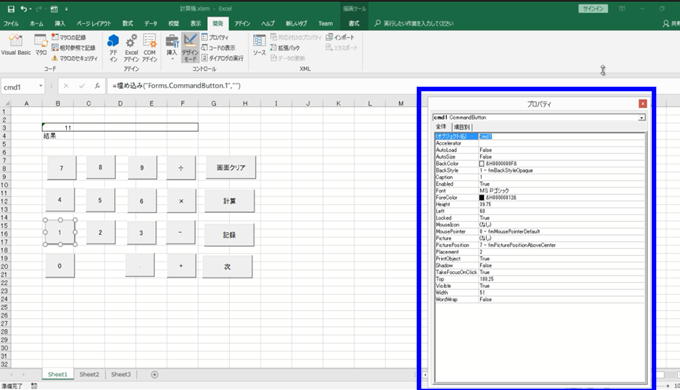Click the 記録 button on sheet
This screenshot has height=390, width=680.
tap(229, 235)
